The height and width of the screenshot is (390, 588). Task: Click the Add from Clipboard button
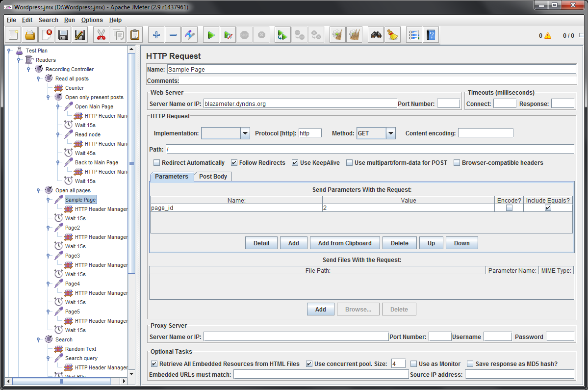tap(345, 243)
